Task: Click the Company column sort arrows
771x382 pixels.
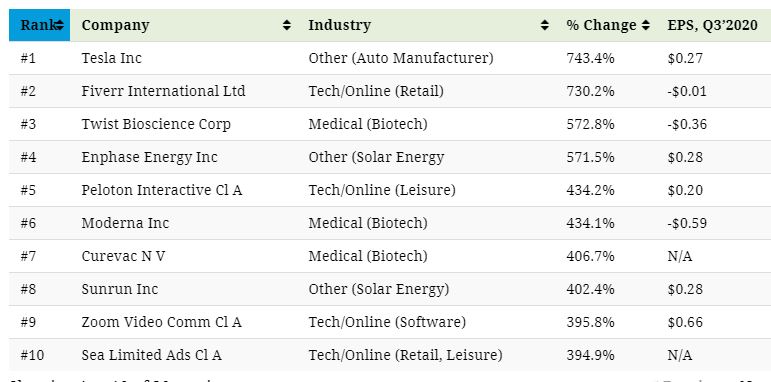Action: (x=287, y=25)
